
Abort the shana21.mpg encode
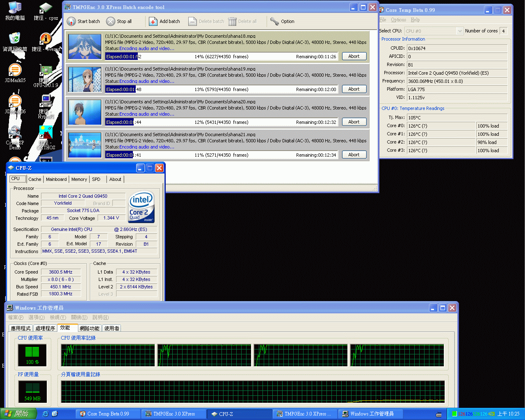354,155
